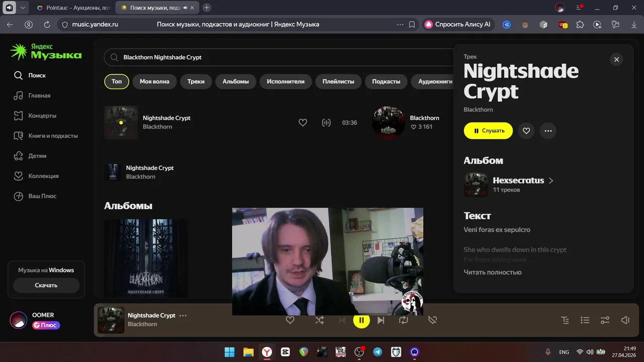Viewport: 644px width, 362px height.
Task: Switch to the Плейлисты filter tab
Action: tap(338, 81)
